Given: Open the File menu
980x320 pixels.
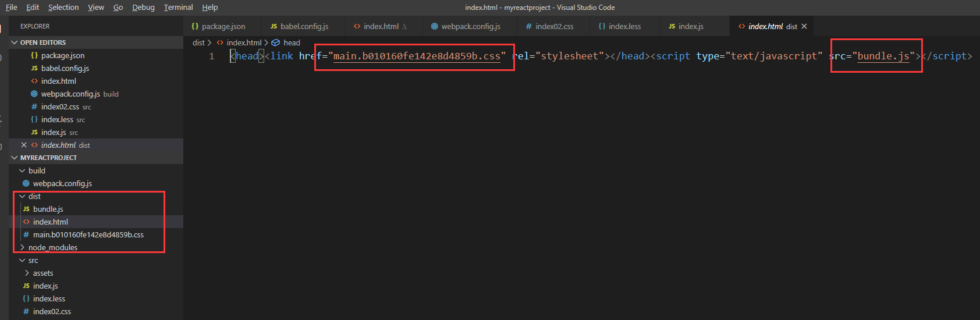Looking at the screenshot, I should pos(11,8).
